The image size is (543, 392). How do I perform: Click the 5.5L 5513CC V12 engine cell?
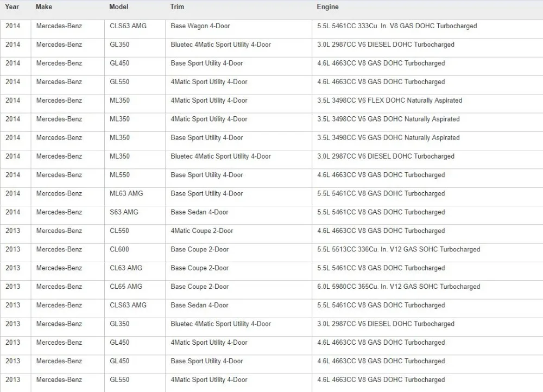(x=427, y=252)
